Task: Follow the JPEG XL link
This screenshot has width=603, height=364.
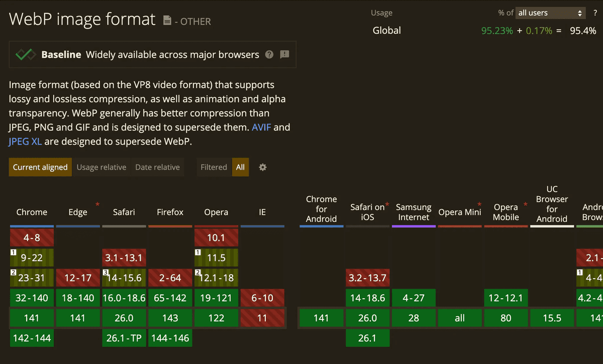Action: pos(25,141)
